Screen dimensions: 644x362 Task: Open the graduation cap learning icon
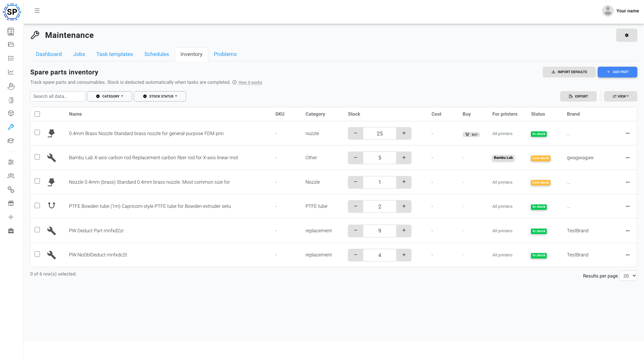point(11,141)
